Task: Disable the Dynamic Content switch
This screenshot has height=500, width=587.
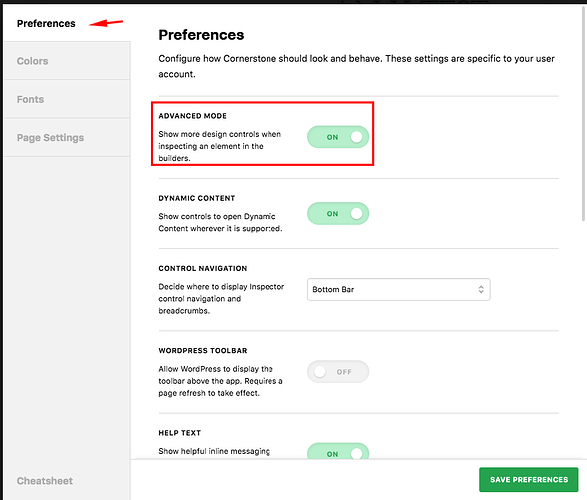Action: pos(338,214)
